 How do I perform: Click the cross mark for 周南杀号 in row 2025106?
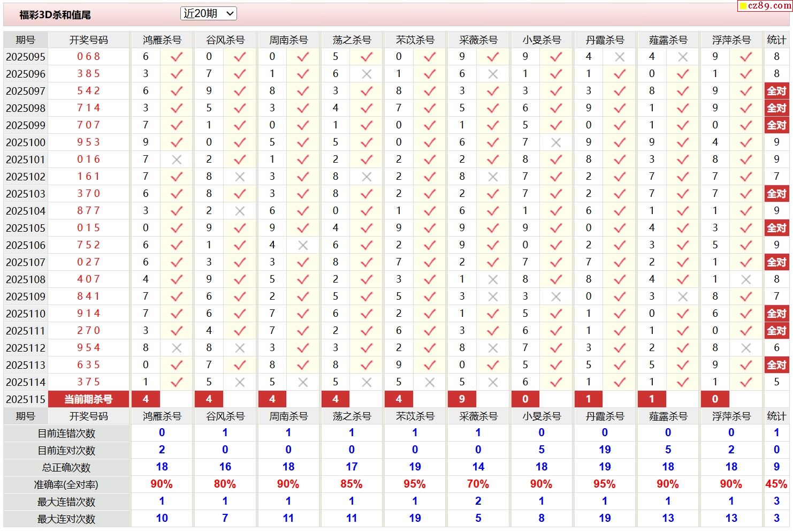tap(303, 245)
